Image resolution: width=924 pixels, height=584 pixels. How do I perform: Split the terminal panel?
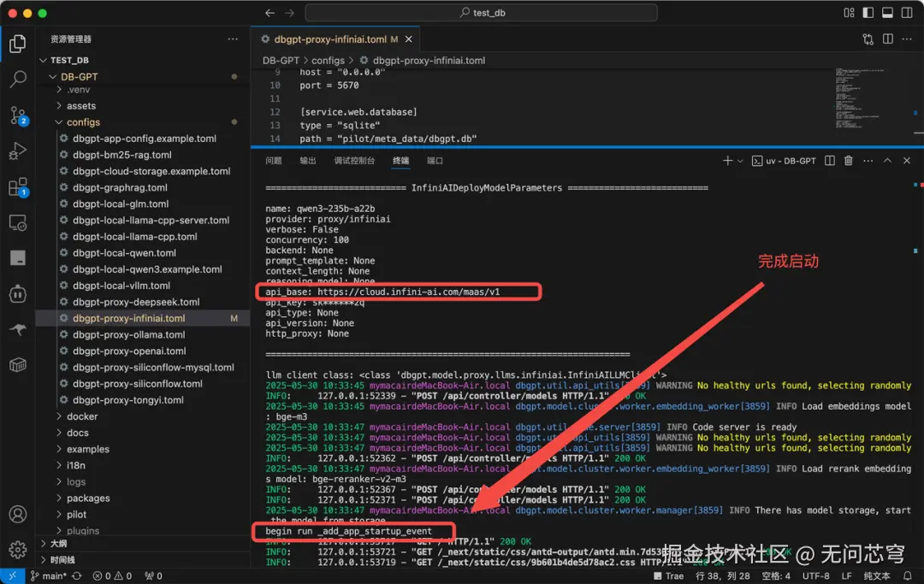click(x=830, y=161)
